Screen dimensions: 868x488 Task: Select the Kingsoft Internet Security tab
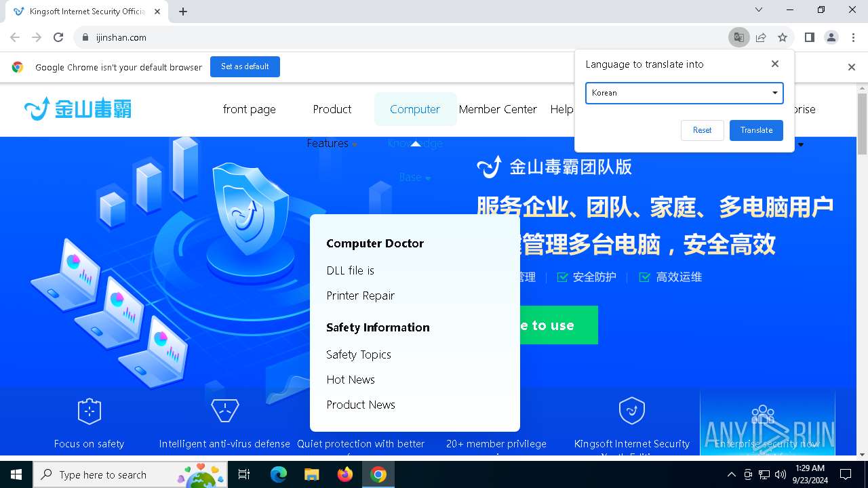point(87,12)
